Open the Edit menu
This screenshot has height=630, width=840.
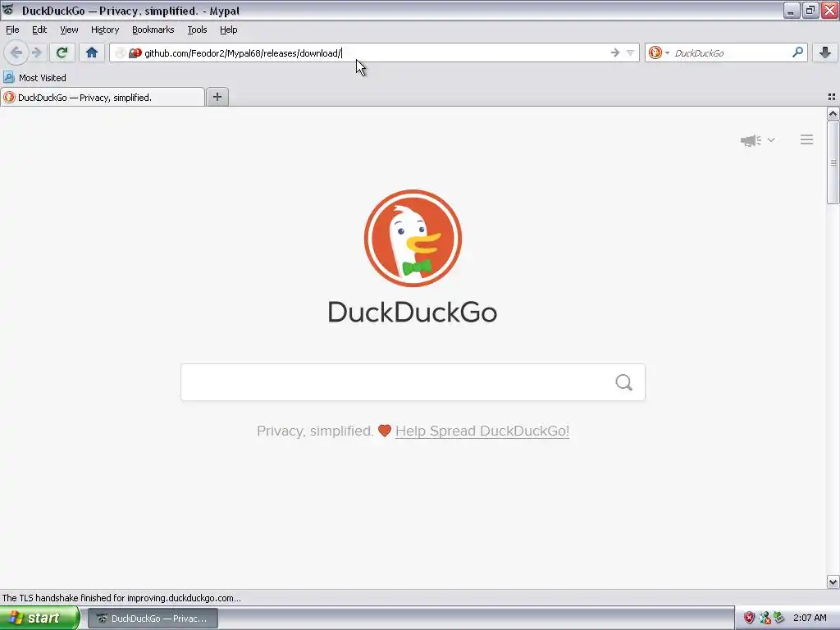click(x=39, y=30)
